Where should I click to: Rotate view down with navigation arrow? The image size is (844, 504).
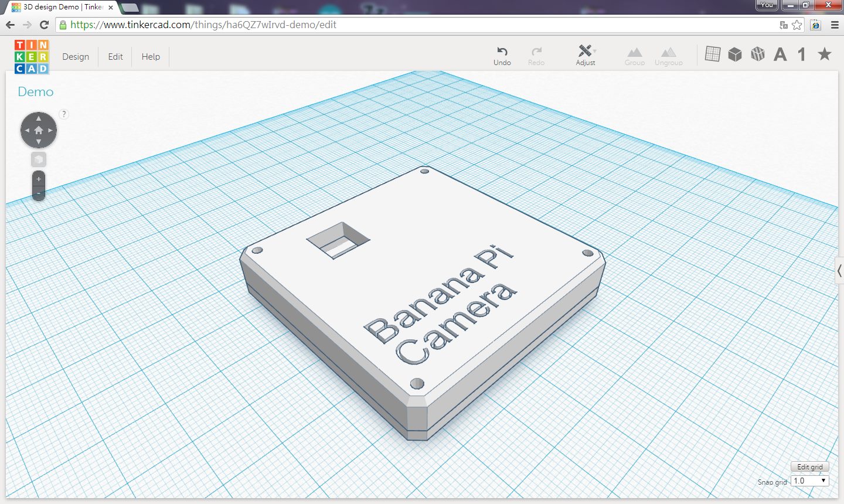(x=39, y=142)
